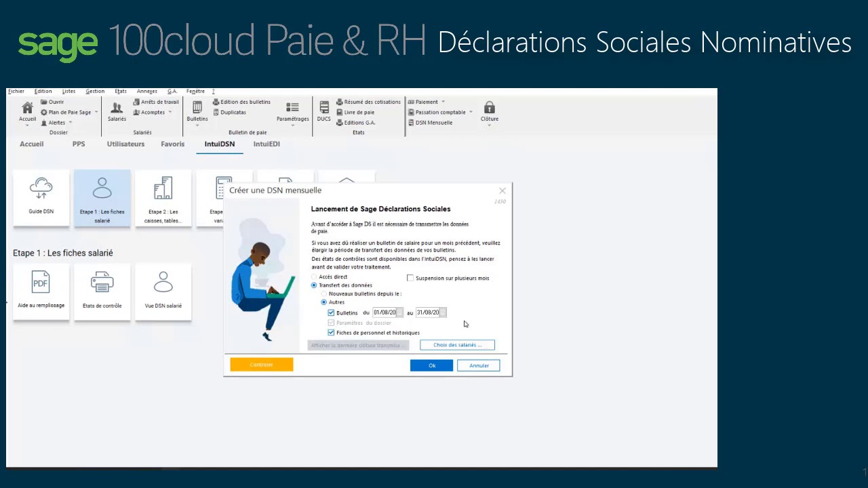Open the Gestion menu
The width and height of the screenshot is (868, 488).
click(95, 91)
